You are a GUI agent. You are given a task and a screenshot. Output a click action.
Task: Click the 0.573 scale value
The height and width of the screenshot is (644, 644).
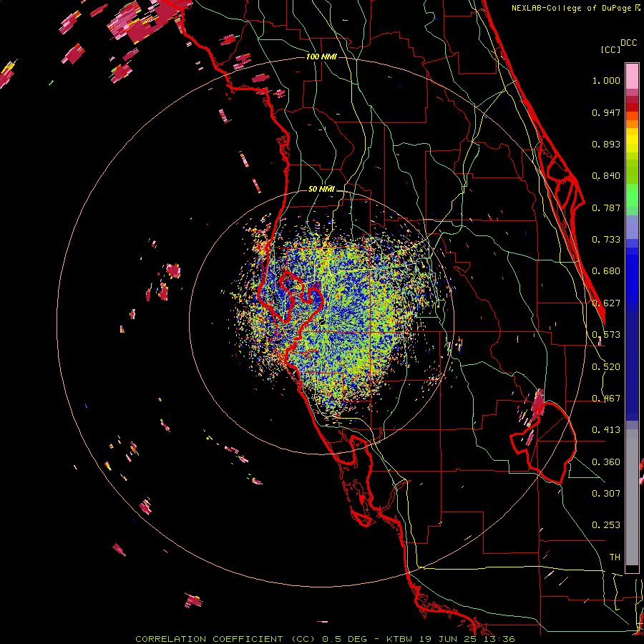coord(606,335)
